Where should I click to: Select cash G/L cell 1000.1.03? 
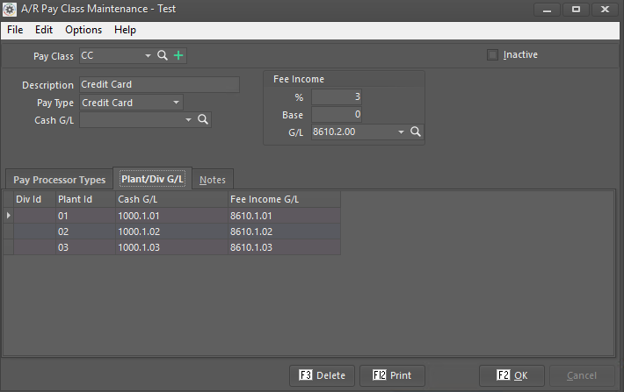pyautogui.click(x=172, y=248)
